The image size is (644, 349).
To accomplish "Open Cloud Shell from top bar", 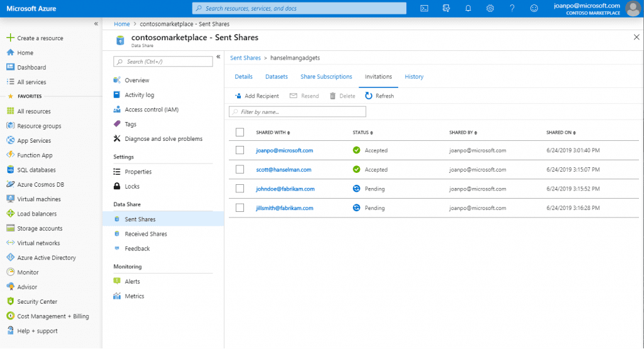I will pos(425,8).
